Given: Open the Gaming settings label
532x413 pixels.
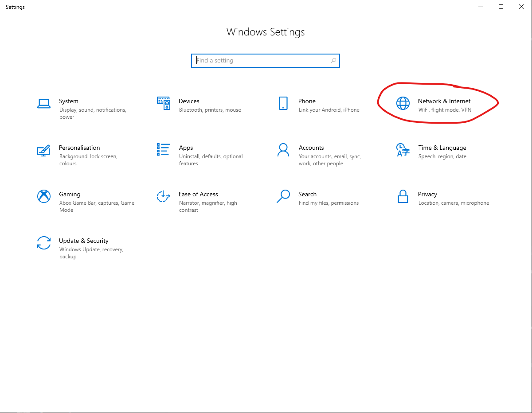Looking at the screenshot, I should click(x=70, y=195).
